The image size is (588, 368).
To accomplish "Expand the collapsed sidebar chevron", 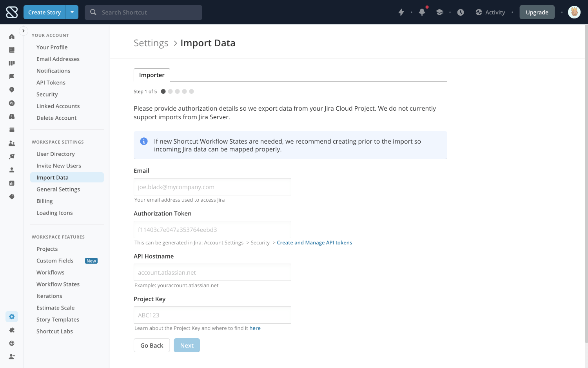I will 23,31.
